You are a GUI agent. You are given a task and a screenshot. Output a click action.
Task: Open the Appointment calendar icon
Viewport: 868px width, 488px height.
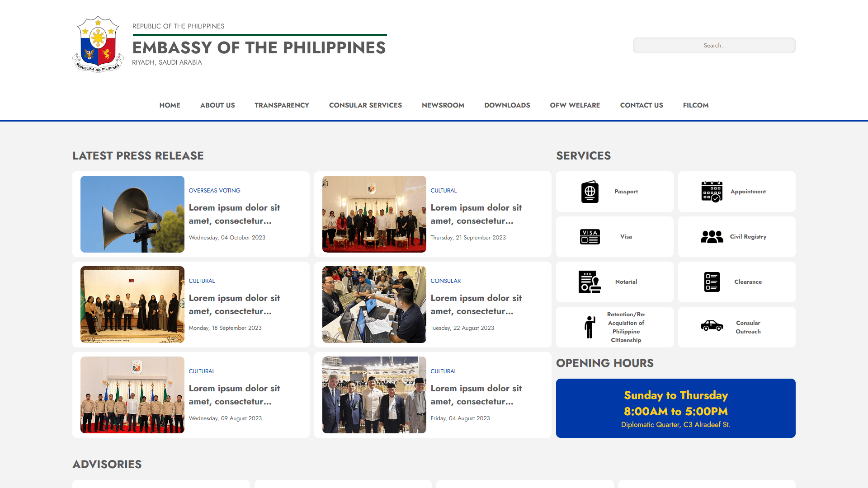[x=712, y=192]
